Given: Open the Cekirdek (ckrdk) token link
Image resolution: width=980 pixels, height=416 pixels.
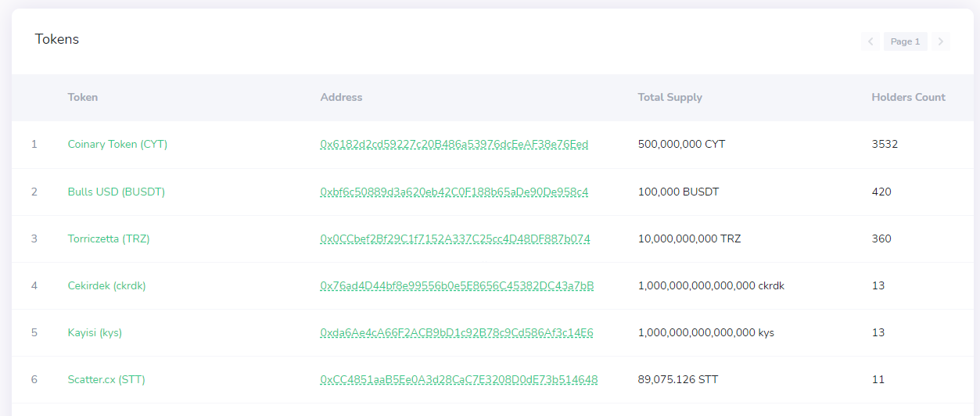Looking at the screenshot, I should tap(107, 285).
